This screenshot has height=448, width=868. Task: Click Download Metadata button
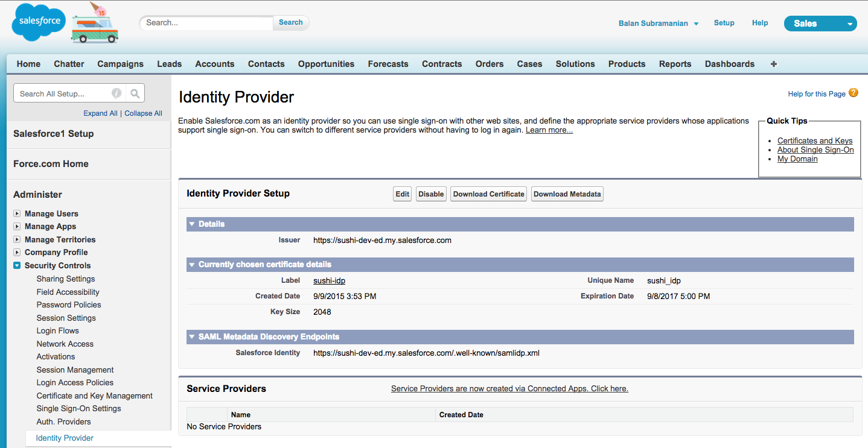click(567, 194)
